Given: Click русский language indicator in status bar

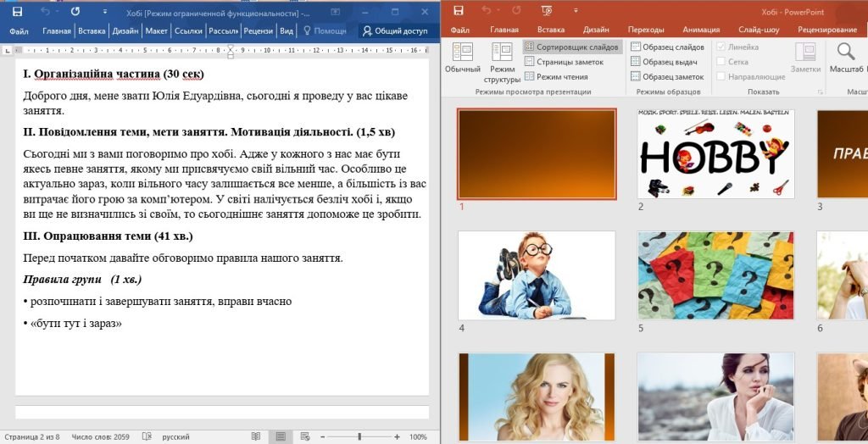Looking at the screenshot, I should (x=176, y=437).
